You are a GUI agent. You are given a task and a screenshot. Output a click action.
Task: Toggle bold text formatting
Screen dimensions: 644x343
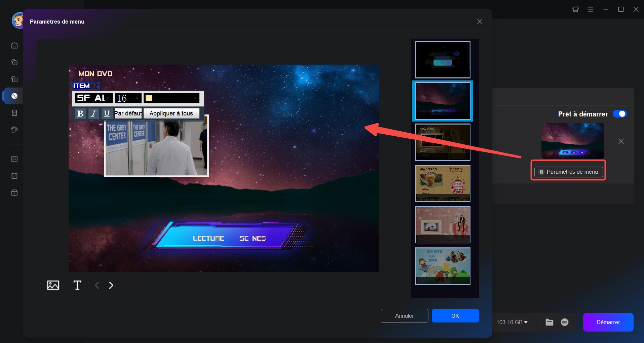tap(80, 113)
